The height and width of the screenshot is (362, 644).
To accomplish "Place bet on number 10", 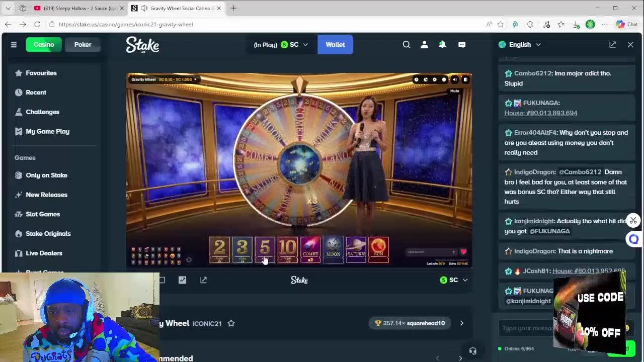I will (287, 250).
